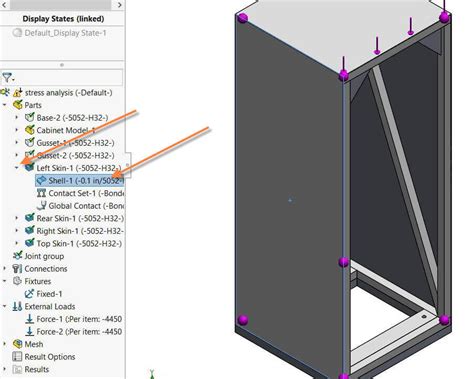
Task: Click the Mesh icon
Action: click(17, 344)
